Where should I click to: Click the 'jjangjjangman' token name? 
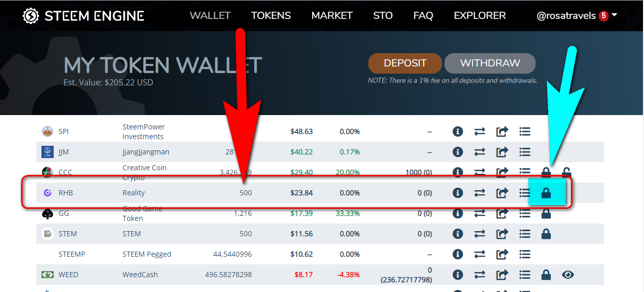coord(146,152)
